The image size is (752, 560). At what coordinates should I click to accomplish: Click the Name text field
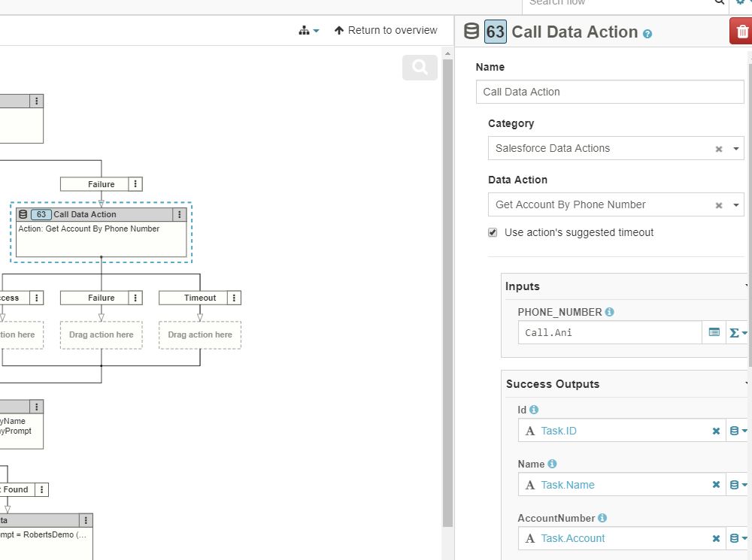coord(609,92)
